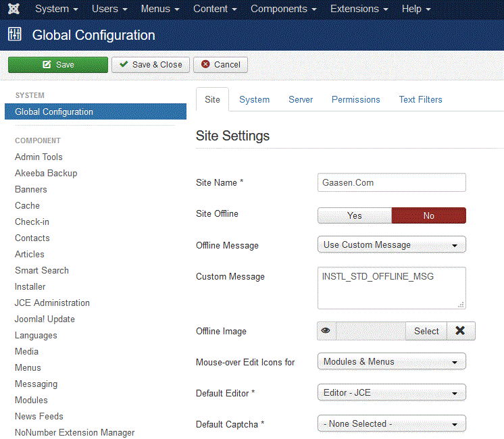The width and height of the screenshot is (504, 439).
Task: Set Site Offline to Yes
Action: tap(355, 215)
